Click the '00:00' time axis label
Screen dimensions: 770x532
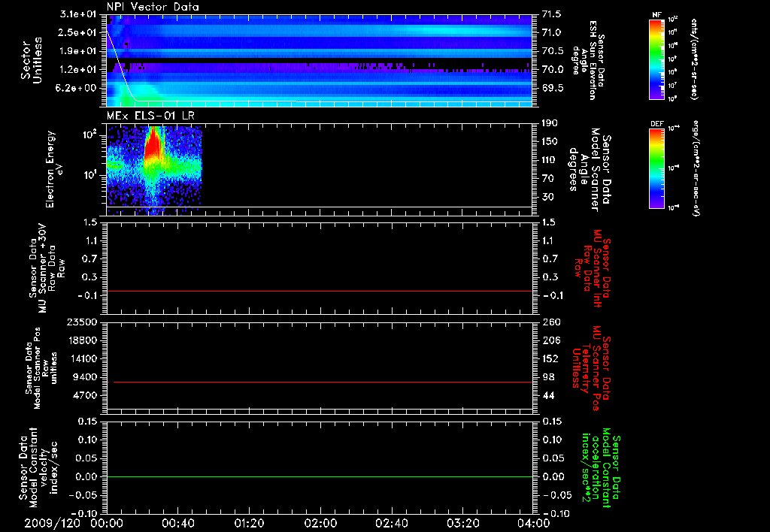click(x=107, y=523)
